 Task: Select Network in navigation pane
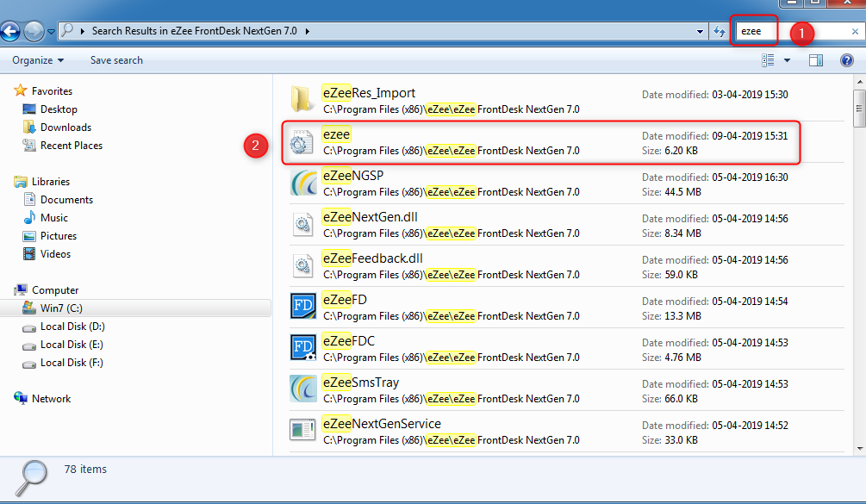52,399
